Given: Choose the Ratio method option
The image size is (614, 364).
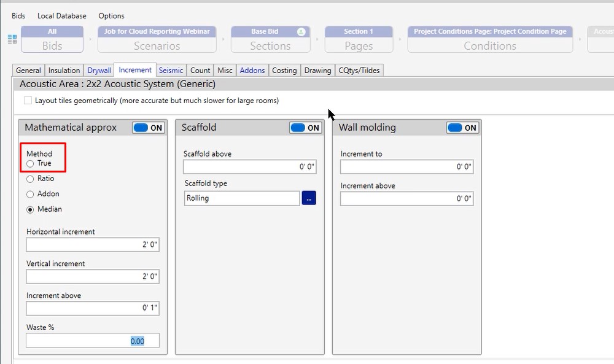Looking at the screenshot, I should tap(30, 179).
